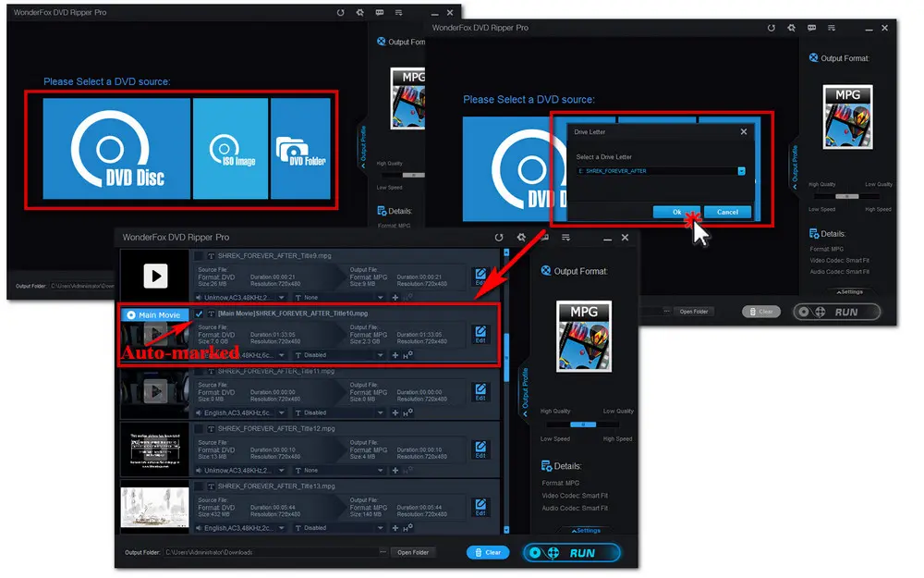Click the Clear button in the title list window
The width and height of the screenshot is (924, 578).
[488, 553]
